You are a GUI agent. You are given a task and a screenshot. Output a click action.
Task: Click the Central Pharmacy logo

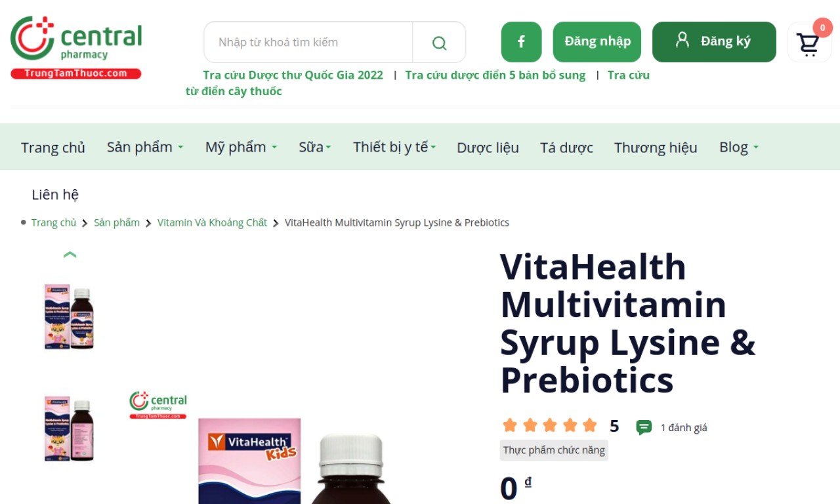76,47
